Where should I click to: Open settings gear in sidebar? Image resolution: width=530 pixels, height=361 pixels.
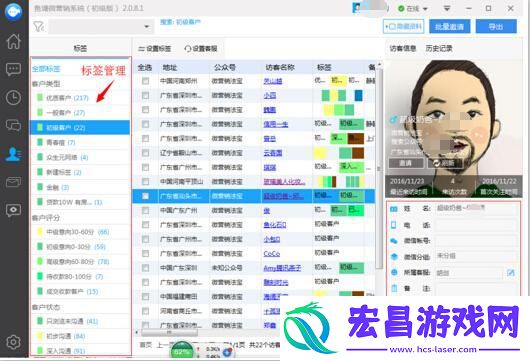pyautogui.click(x=14, y=342)
